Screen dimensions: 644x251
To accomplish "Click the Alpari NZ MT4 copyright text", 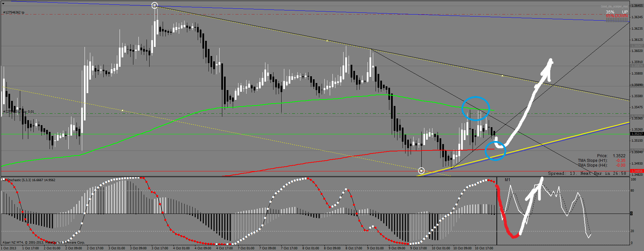I will tap(43, 243).
